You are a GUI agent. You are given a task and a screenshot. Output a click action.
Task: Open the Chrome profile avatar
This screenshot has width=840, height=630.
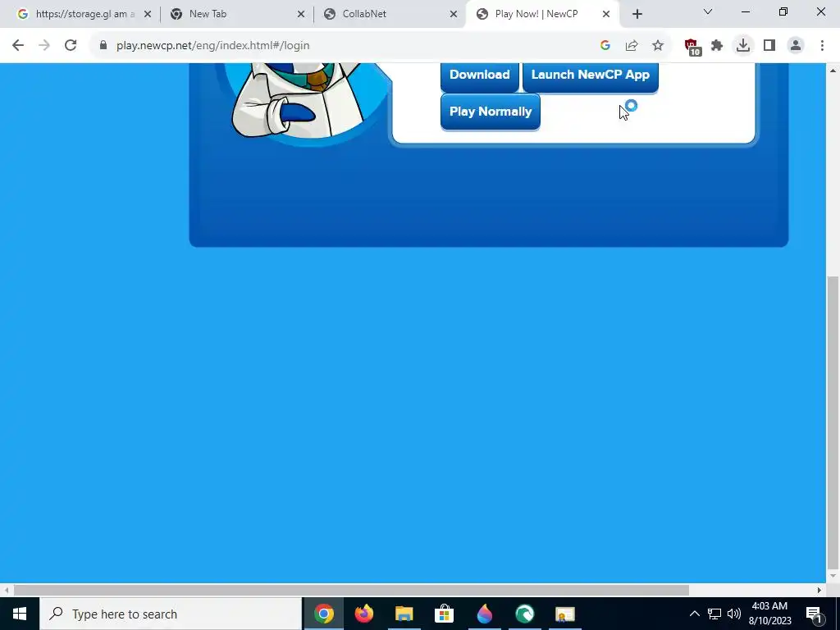(796, 46)
